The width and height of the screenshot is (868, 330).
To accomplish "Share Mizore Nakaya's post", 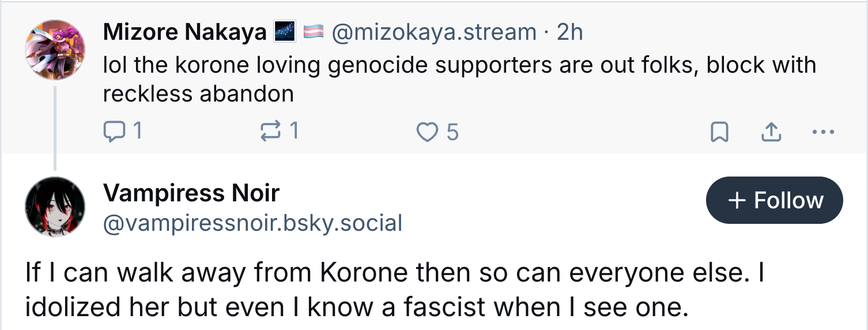I will 769,133.
